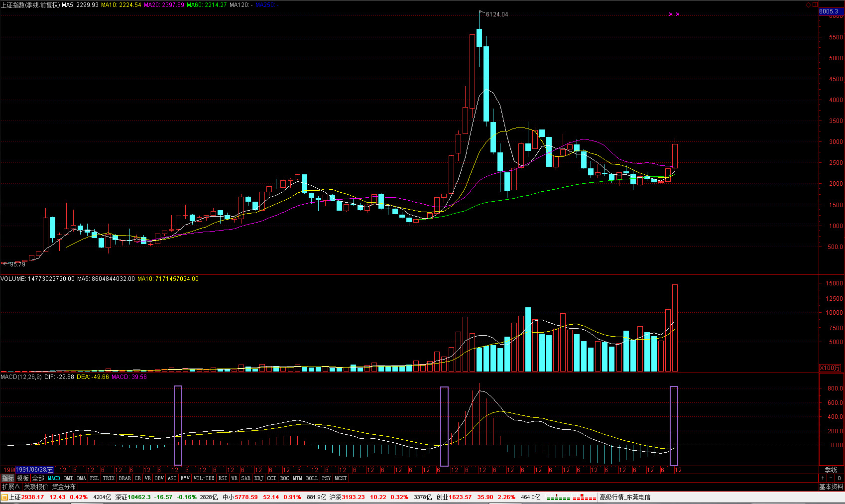This screenshot has width=845, height=504.
Task: Click the MA10: 2224.54 legend label
Action: pyautogui.click(x=121, y=4)
